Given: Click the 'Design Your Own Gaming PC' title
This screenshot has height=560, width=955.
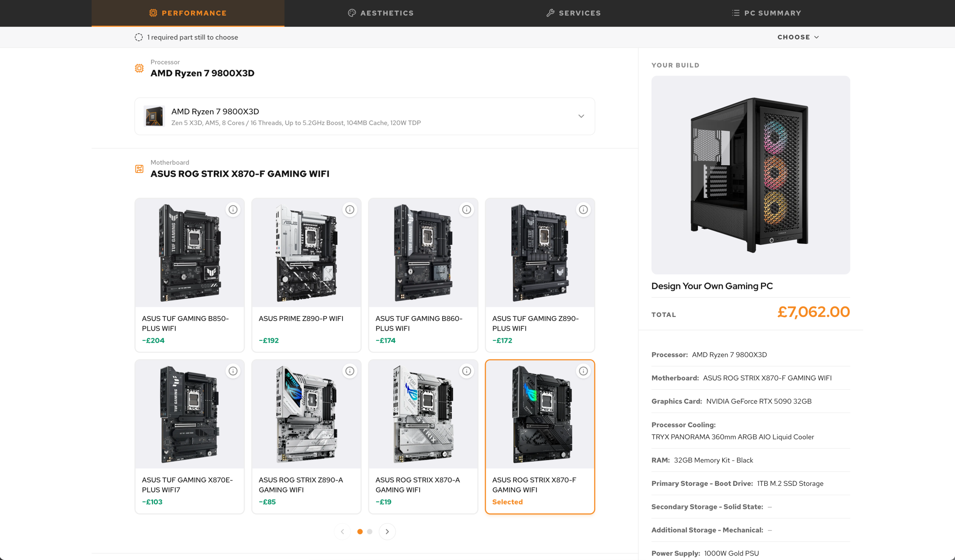Looking at the screenshot, I should point(712,286).
